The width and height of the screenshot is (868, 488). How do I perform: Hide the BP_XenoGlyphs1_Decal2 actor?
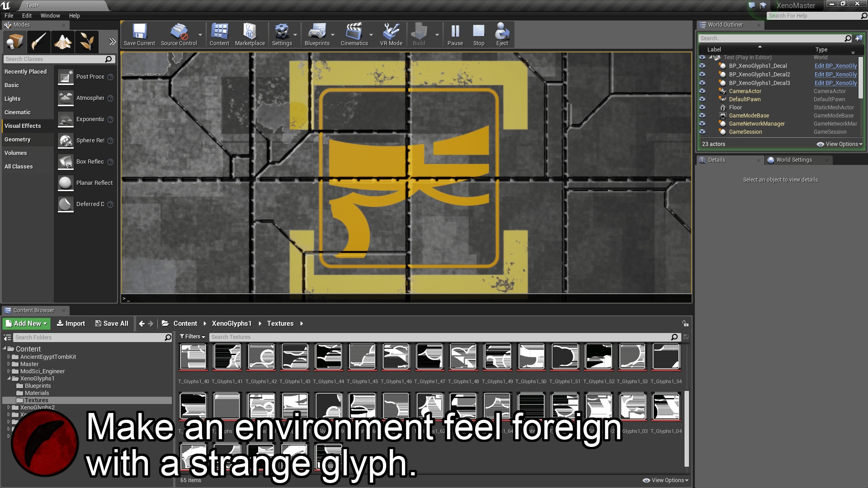tap(703, 74)
